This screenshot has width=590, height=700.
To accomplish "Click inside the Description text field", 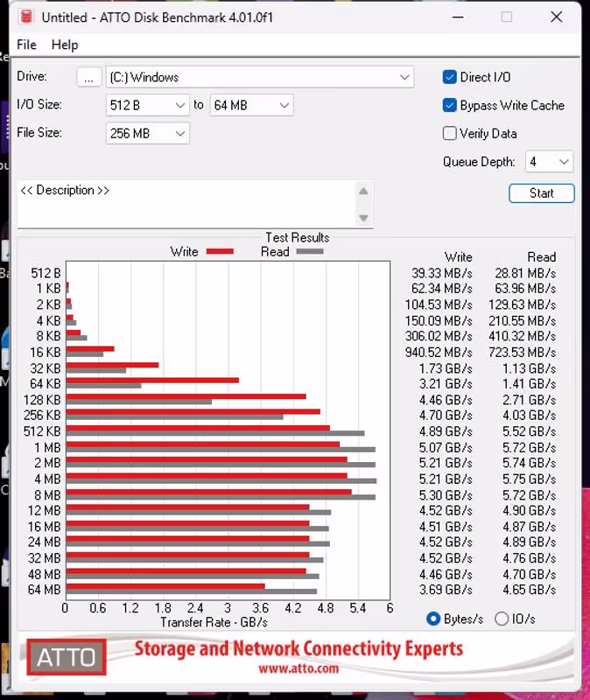I will [x=184, y=204].
